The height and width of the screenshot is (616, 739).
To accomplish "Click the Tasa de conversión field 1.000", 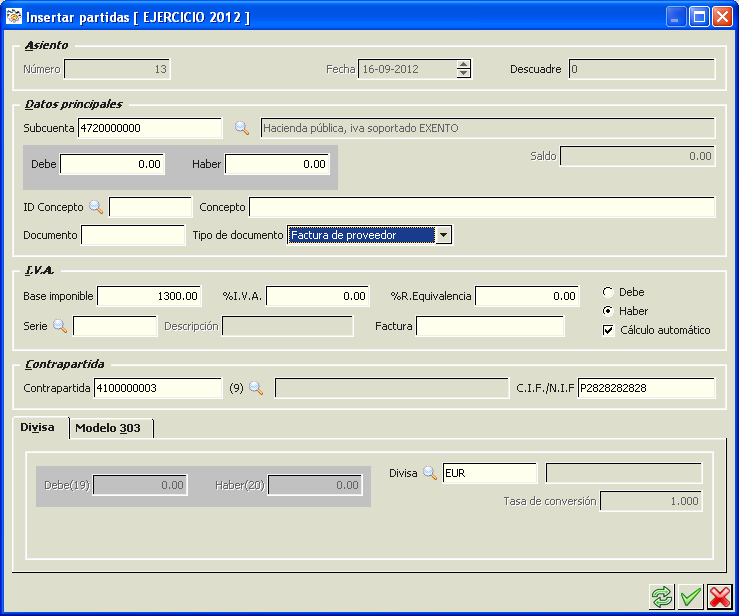I will coord(651,501).
